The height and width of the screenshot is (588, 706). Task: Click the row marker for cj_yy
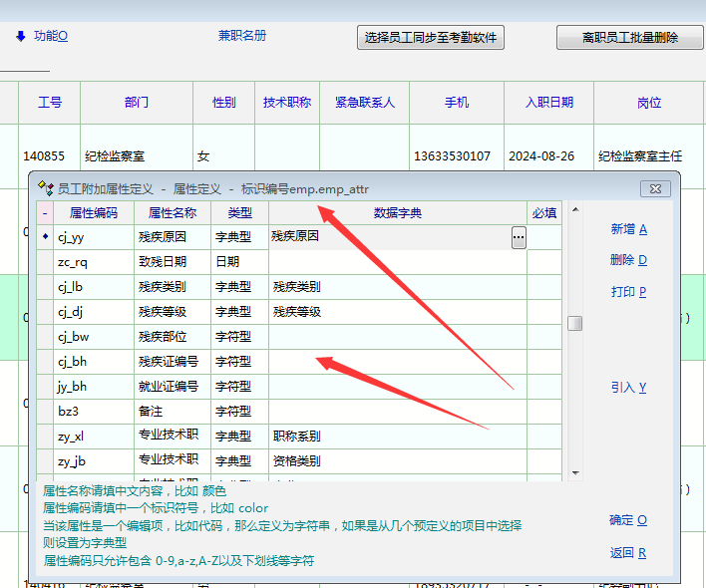[x=44, y=237]
